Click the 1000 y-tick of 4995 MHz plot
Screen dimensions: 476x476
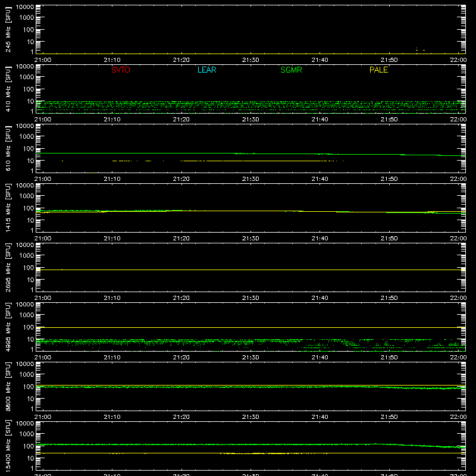tap(27, 315)
